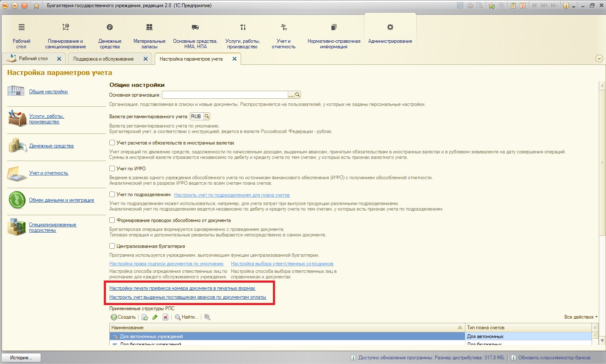This screenshot has height=364, width=606.
Task: Click Тип плана счетов column header
Action: 528,328
